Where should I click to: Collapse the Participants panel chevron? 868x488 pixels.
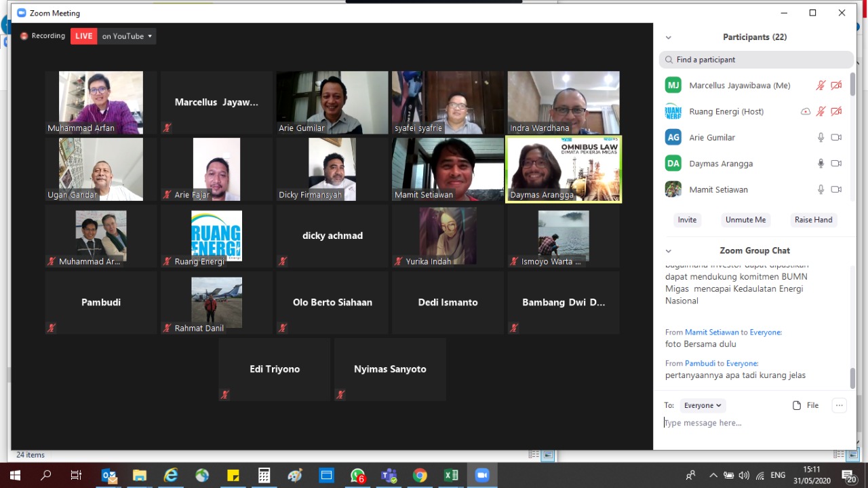coord(668,38)
